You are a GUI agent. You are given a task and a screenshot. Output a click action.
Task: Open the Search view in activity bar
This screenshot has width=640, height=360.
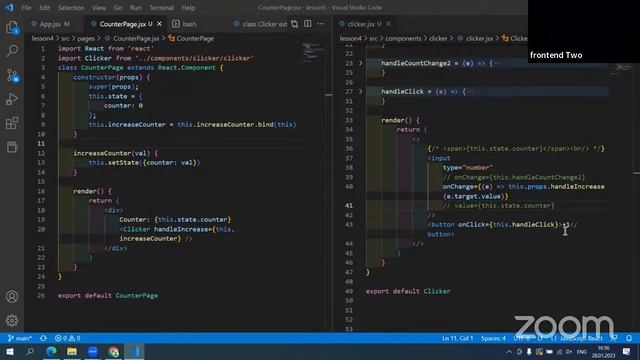coord(12,51)
